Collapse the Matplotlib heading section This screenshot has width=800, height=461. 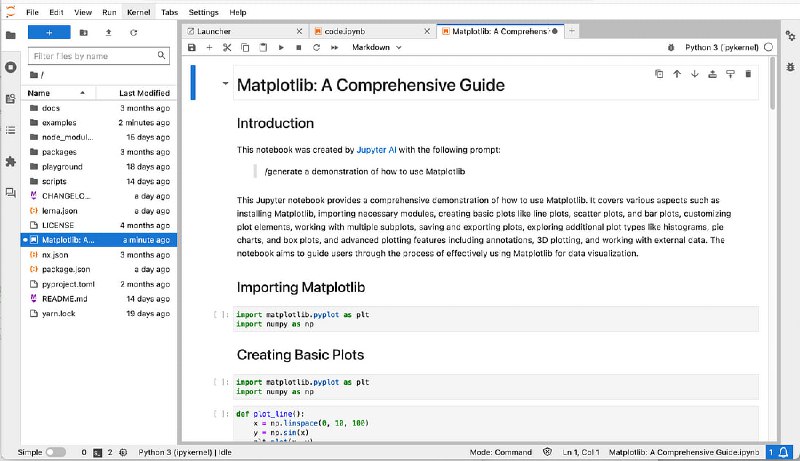[225, 84]
